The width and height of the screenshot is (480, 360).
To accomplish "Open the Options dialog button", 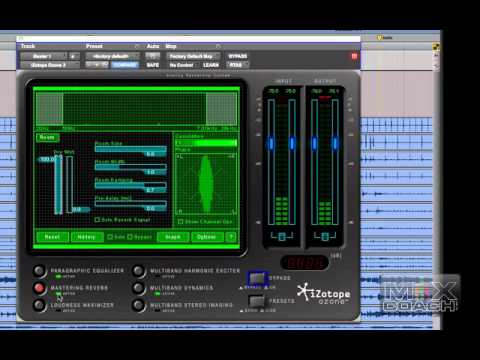I will coord(207,237).
